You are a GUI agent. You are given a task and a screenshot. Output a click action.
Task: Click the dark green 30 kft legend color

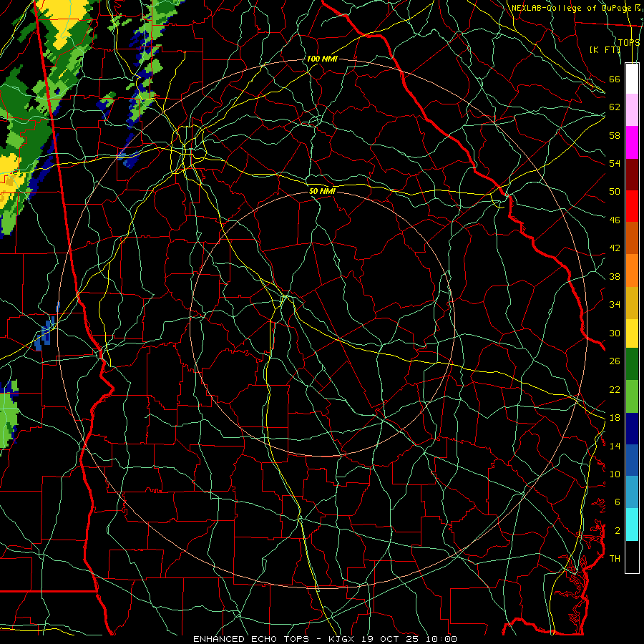[x=632, y=364]
